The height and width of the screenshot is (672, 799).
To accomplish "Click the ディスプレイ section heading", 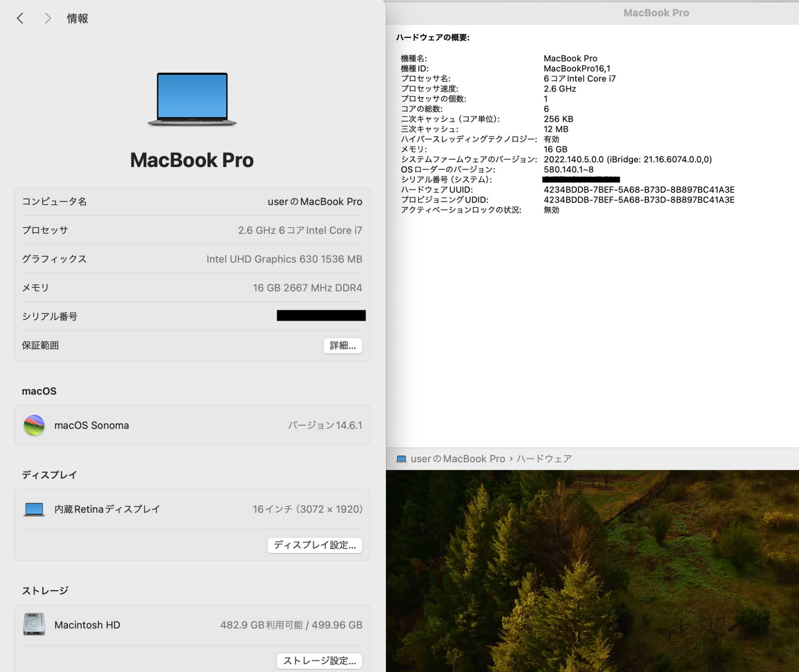I will click(x=49, y=475).
